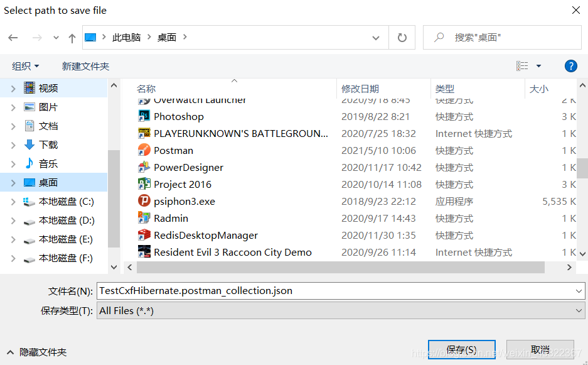Click the 取消 button

[540, 349]
